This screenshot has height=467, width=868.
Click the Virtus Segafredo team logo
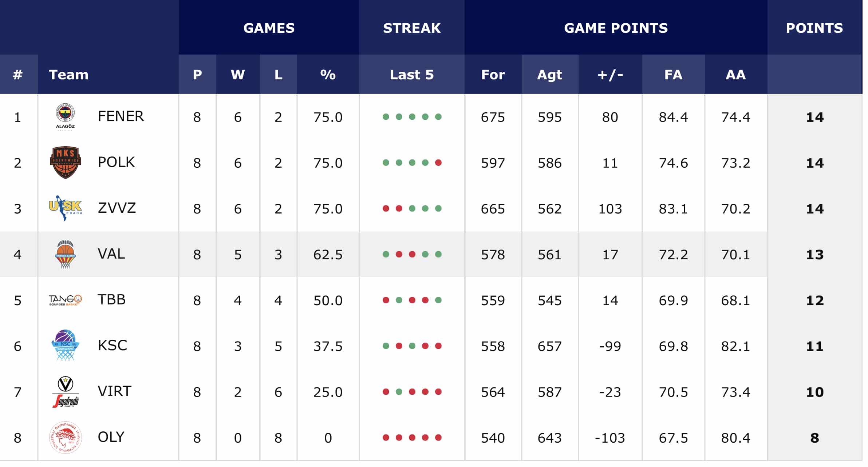tap(65, 392)
